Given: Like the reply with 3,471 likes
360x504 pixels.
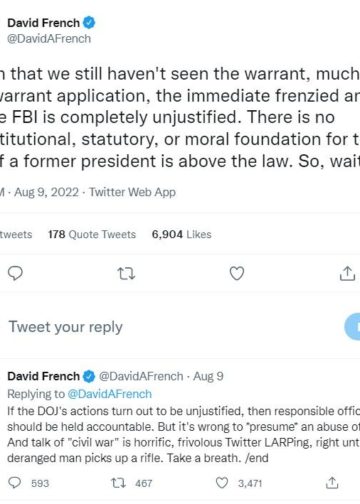Looking at the screenshot, I should pyautogui.click(x=222, y=483).
